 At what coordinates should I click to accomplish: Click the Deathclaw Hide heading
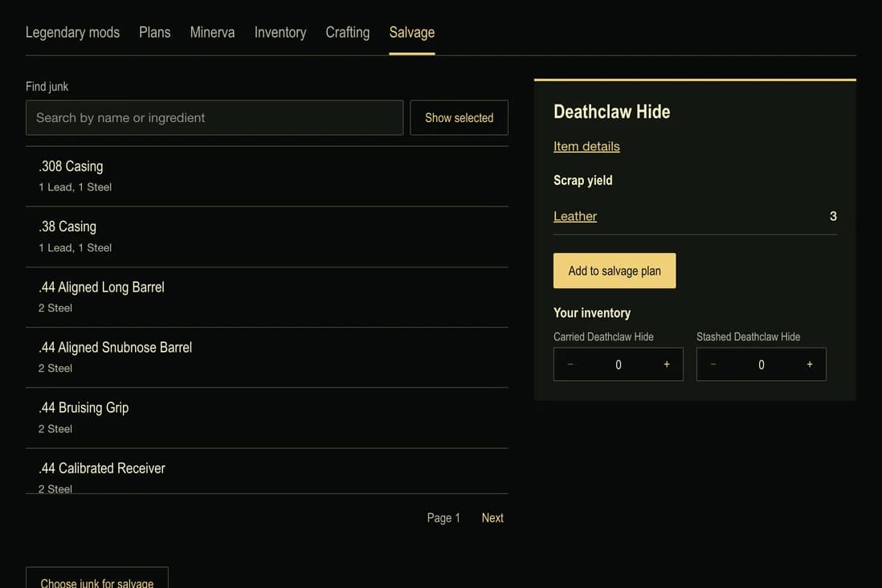(x=611, y=112)
